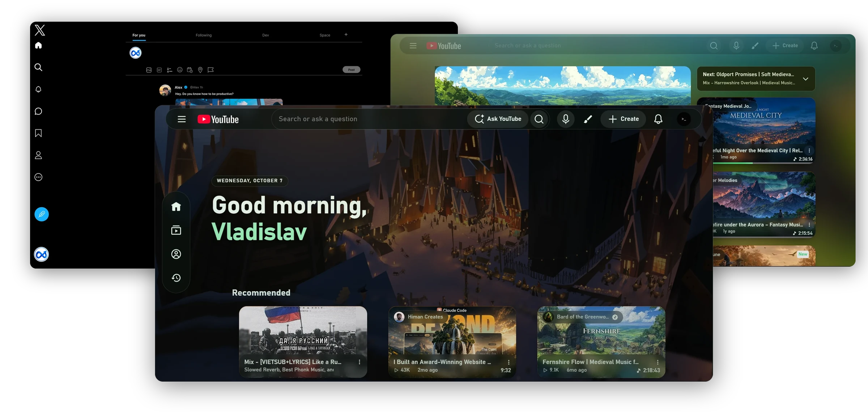Click the blue compose post button in X sidebar

point(42,214)
